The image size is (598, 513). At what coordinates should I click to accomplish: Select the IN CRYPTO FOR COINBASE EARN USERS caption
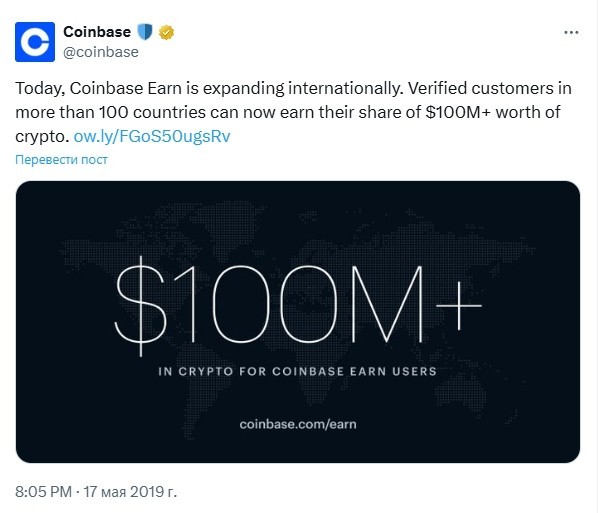click(x=297, y=371)
